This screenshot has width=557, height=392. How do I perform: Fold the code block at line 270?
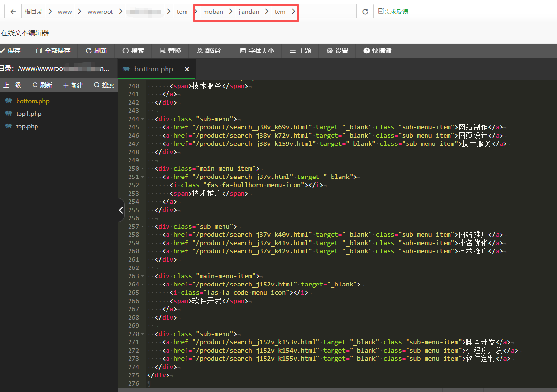pyautogui.click(x=143, y=334)
